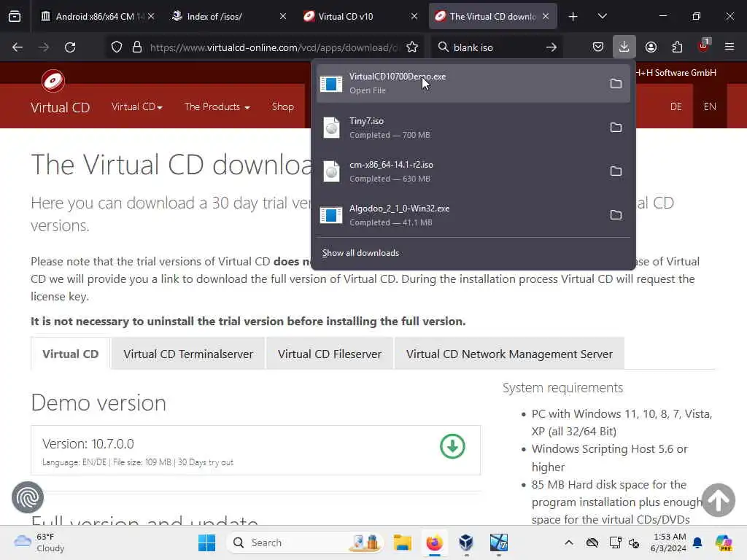The image size is (747, 560).
Task: Switch language to EN
Action: coord(710,106)
